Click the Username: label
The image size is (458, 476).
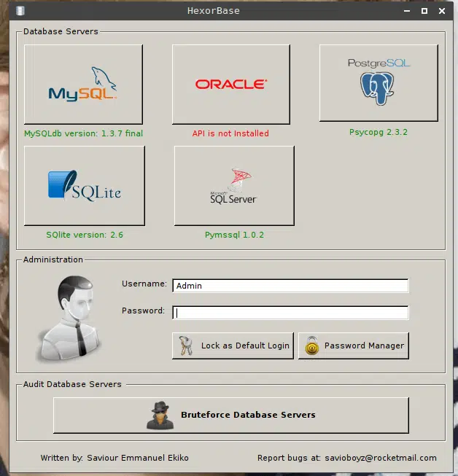tap(144, 284)
